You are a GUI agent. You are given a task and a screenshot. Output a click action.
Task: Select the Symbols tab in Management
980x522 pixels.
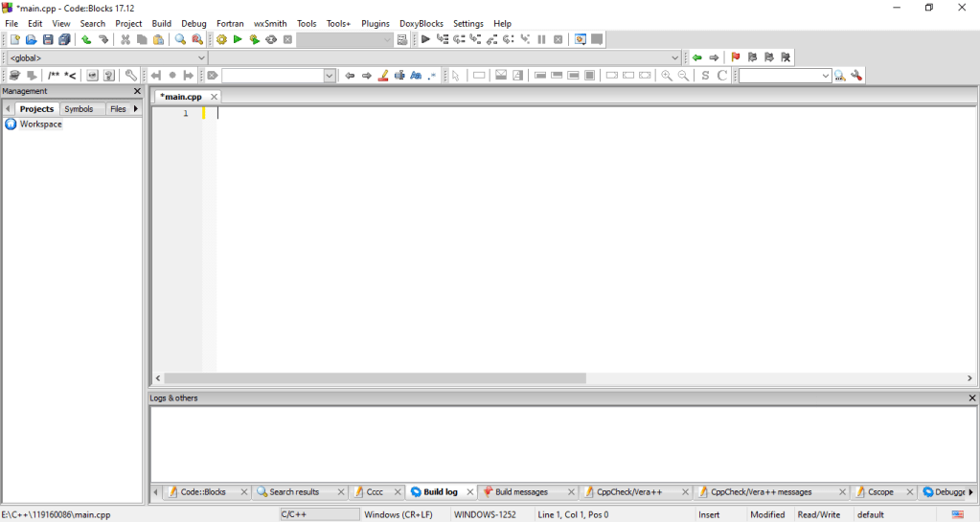(x=79, y=109)
